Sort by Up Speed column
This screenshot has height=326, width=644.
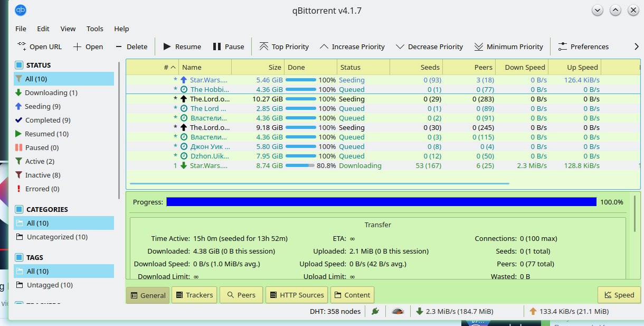point(575,67)
